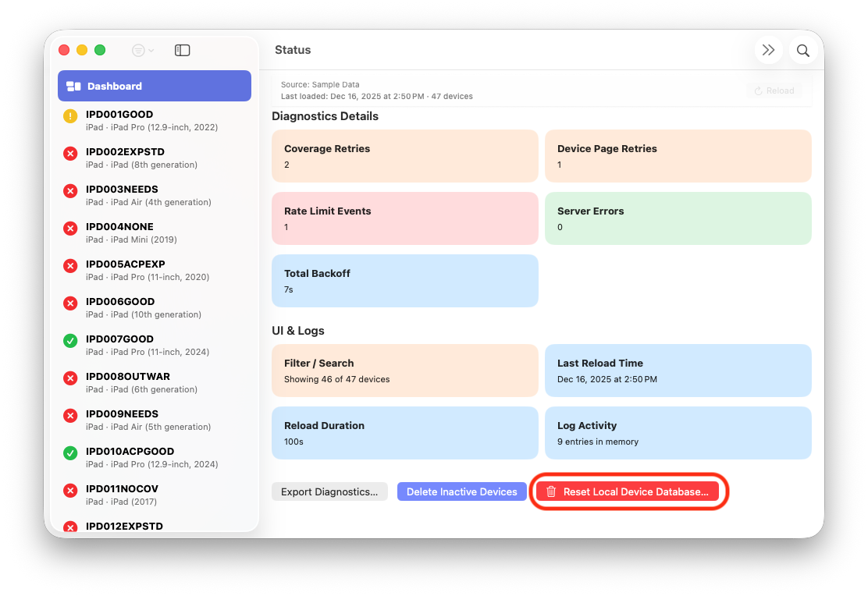Click the green checkmark icon for IPD010ACPGOOD
868x596 pixels.
pyautogui.click(x=70, y=453)
